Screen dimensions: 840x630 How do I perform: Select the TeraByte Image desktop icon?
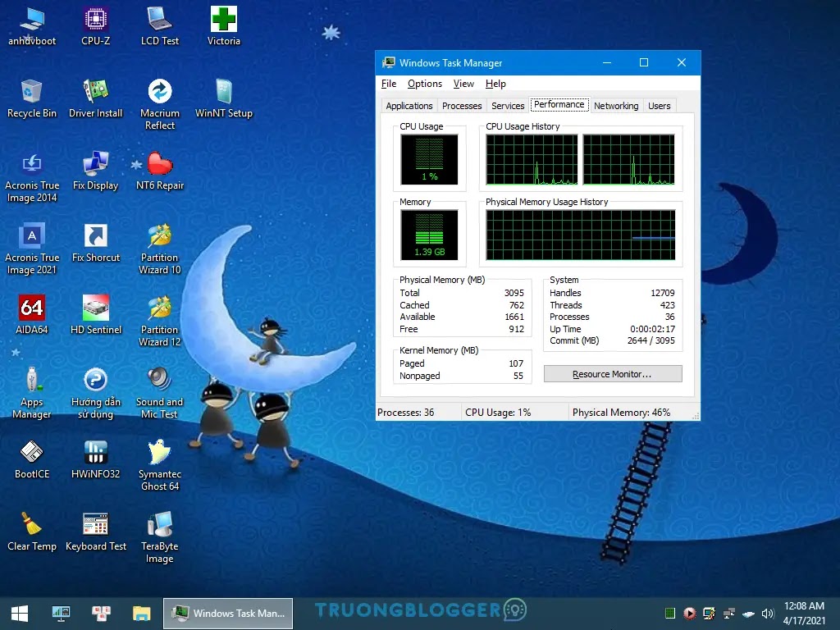pos(160,538)
